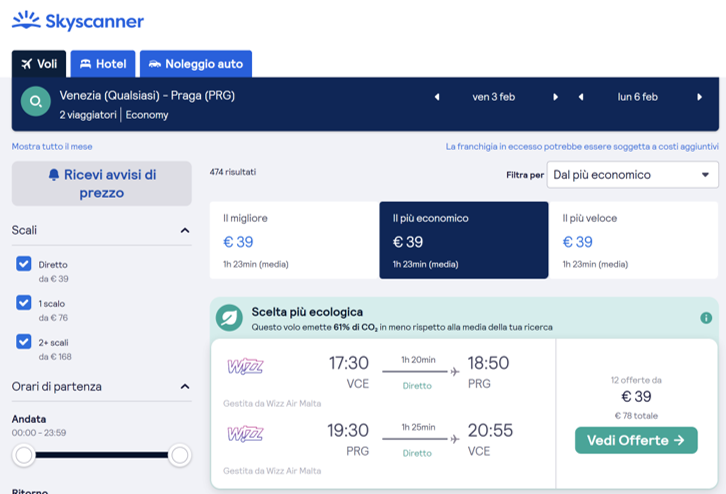This screenshot has height=494, width=726.
Task: Uncheck the Diretto stops filter
Action: 24,264
